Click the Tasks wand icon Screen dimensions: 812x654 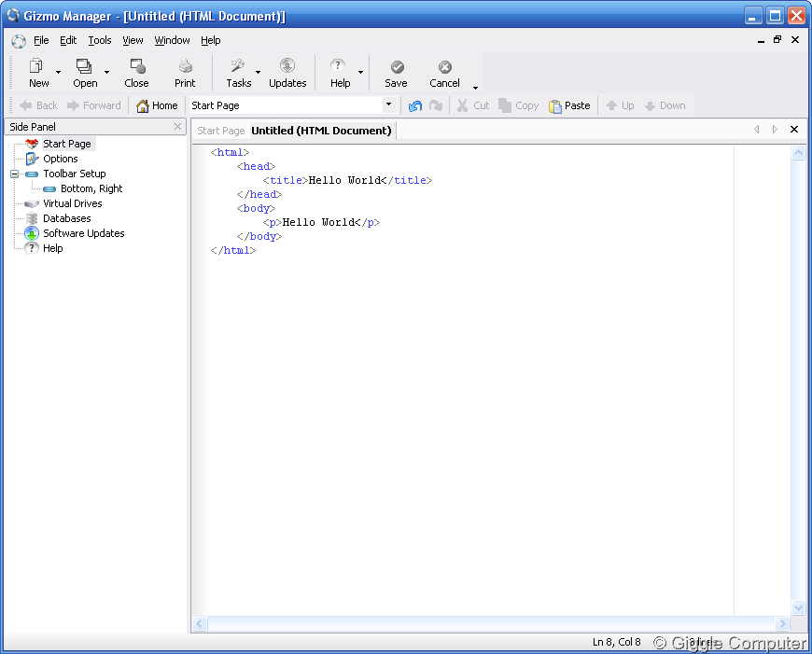click(238, 65)
